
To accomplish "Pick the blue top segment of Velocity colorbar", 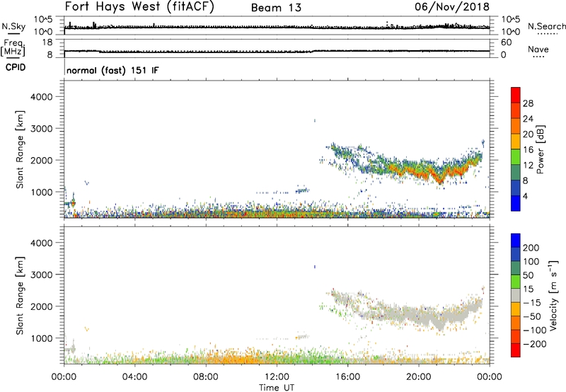I will coord(516,241).
